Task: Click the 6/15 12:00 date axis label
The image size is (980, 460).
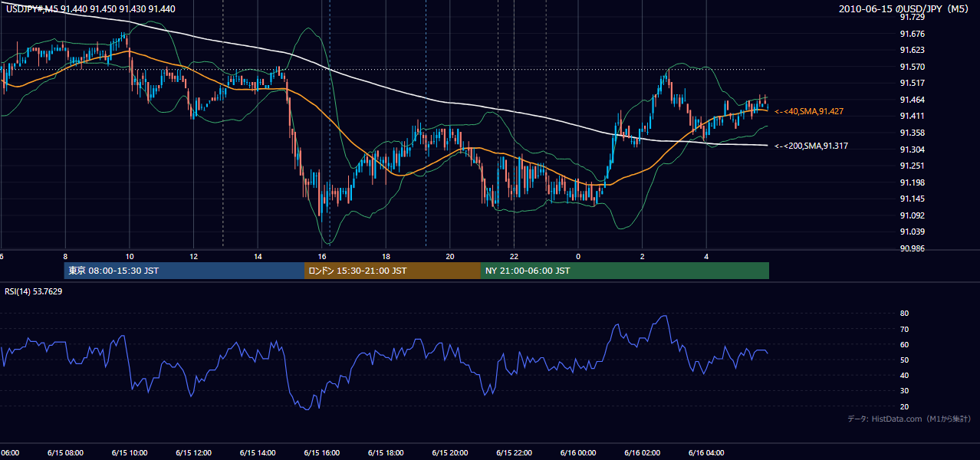Action: [x=193, y=452]
